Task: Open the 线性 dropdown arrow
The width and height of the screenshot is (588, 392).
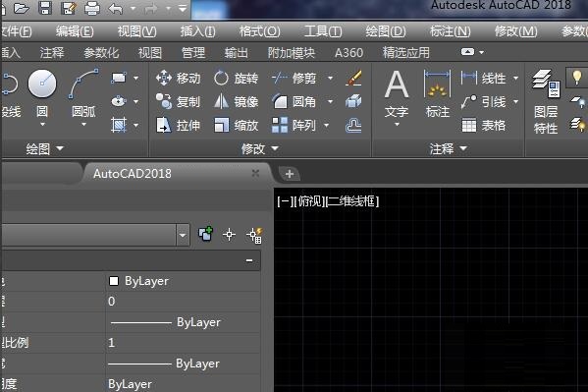Action: point(515,78)
